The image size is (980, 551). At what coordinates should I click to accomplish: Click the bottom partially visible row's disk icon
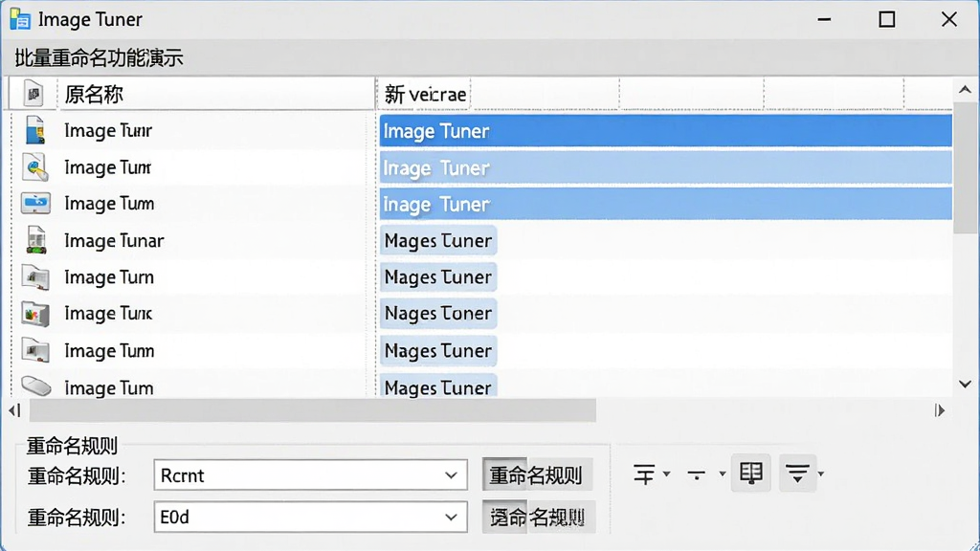[x=36, y=386]
